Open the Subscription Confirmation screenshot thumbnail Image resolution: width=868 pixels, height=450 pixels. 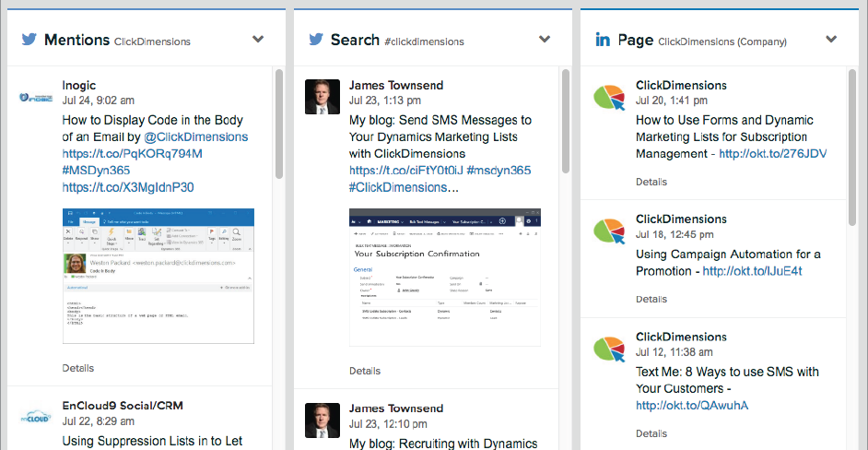pos(445,277)
